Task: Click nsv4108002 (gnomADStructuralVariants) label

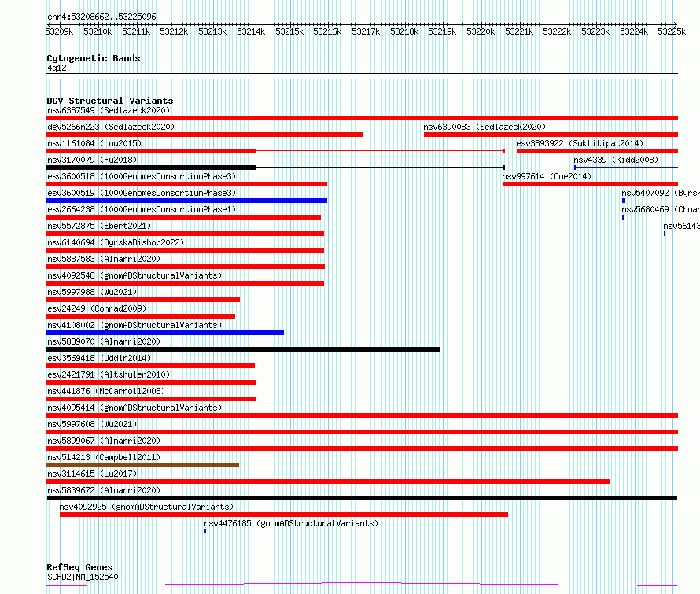Action: [134, 325]
